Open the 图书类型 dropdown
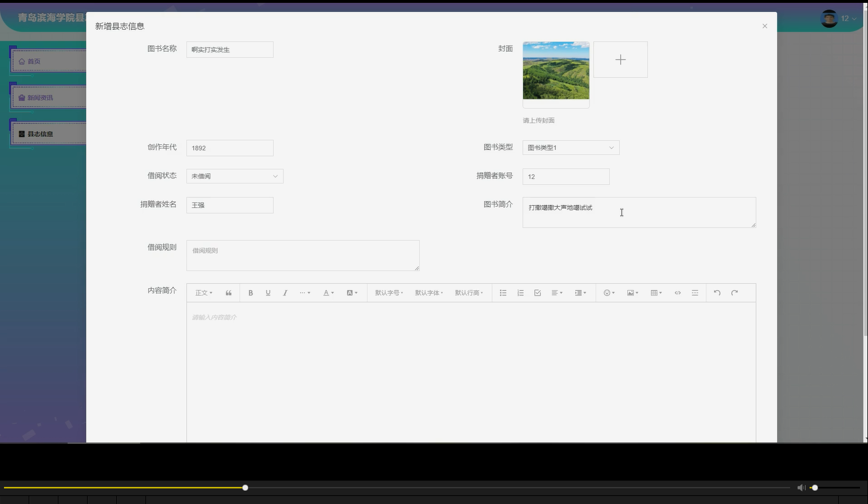 [570, 147]
